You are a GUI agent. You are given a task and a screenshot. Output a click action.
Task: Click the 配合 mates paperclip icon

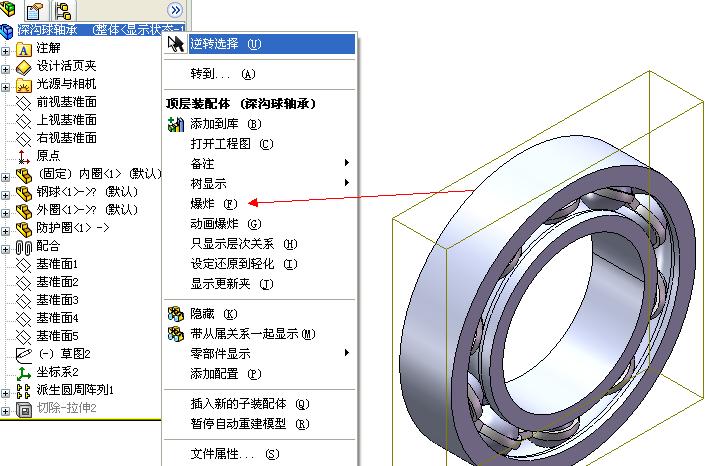[24, 247]
